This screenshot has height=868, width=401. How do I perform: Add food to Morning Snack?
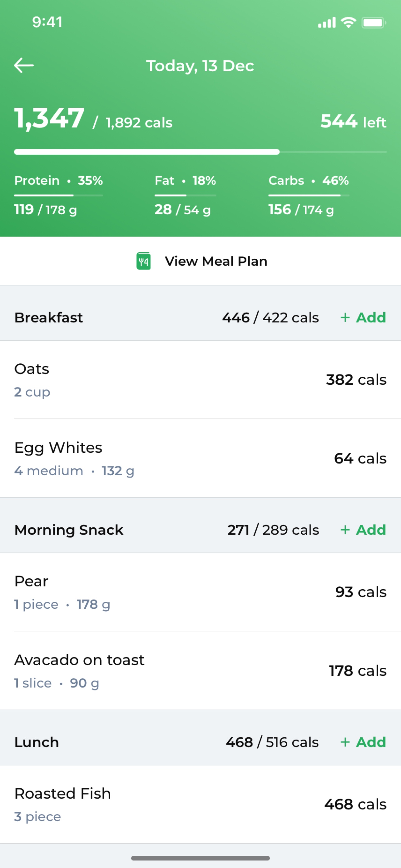coord(363,530)
